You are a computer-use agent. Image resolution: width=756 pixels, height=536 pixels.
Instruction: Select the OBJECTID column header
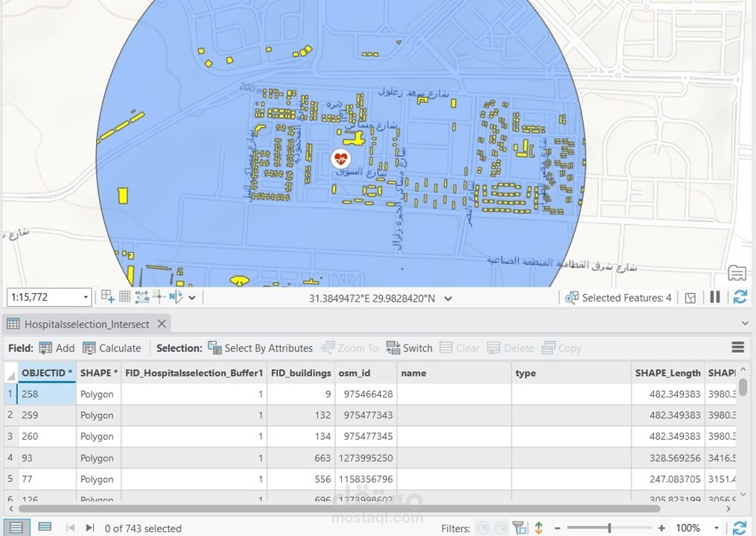[x=48, y=373]
